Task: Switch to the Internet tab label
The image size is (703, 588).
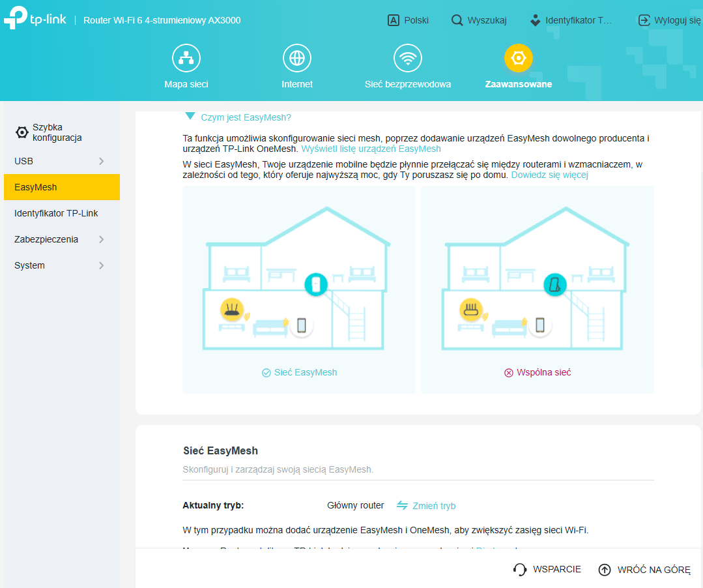Action: [297, 84]
